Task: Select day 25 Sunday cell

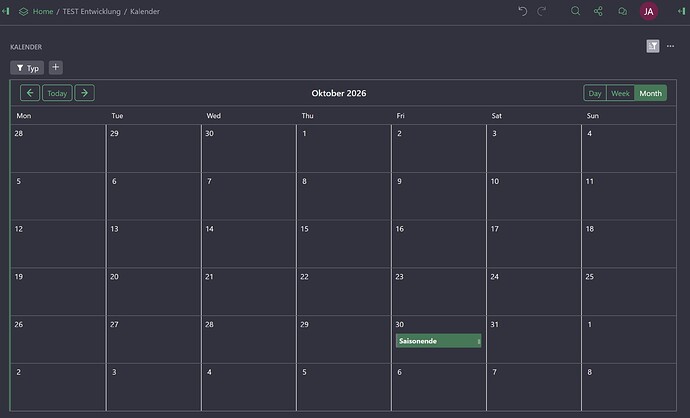Action: pyautogui.click(x=629, y=291)
